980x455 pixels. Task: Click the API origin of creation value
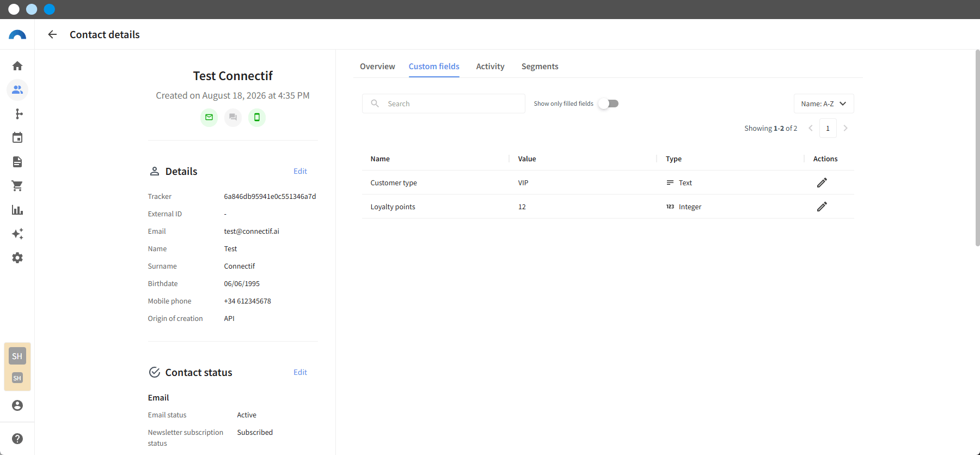229,318
